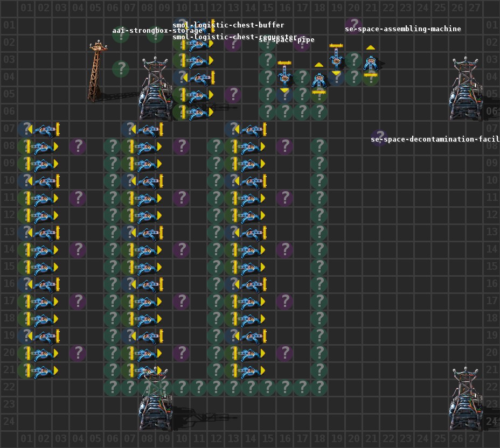Click the steel pylon below row 22 near column 09
Image resolution: width=500 pixels, height=448 pixels.
[x=155, y=398]
